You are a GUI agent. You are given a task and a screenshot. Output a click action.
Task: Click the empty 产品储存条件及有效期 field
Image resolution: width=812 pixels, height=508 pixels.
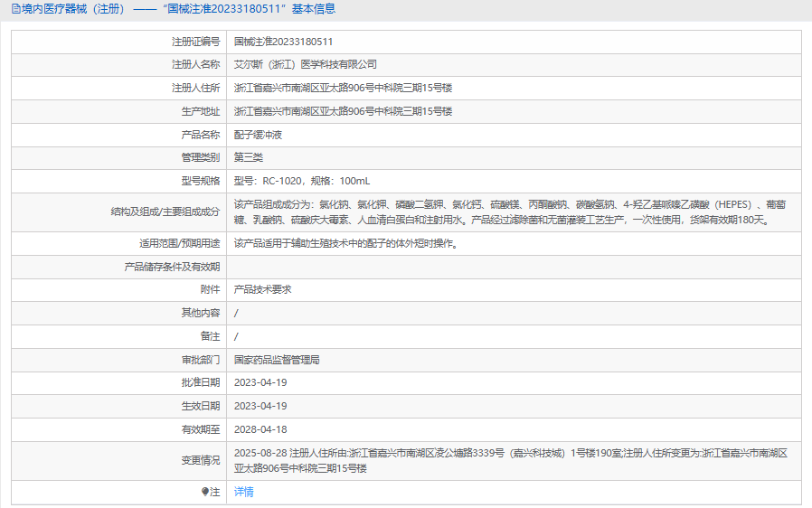(x=513, y=267)
